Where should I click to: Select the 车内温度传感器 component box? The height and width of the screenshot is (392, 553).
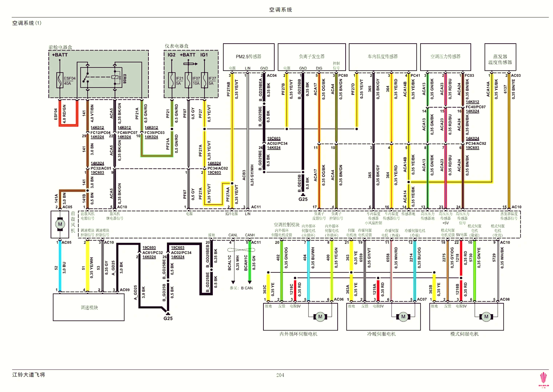pos(383,57)
